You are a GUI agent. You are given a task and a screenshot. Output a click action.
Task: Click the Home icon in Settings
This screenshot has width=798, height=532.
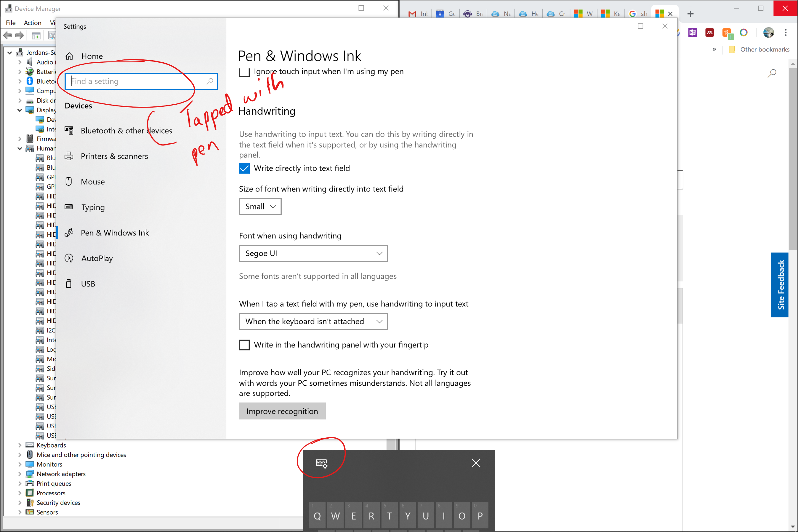[69, 56]
